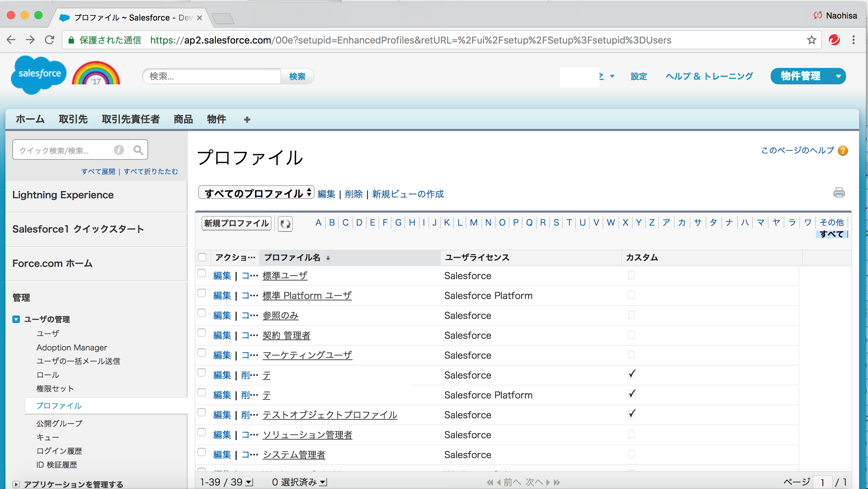Screen dimensions: 868x489
Task: Click 権限セット in the sidebar
Action: [x=55, y=389]
